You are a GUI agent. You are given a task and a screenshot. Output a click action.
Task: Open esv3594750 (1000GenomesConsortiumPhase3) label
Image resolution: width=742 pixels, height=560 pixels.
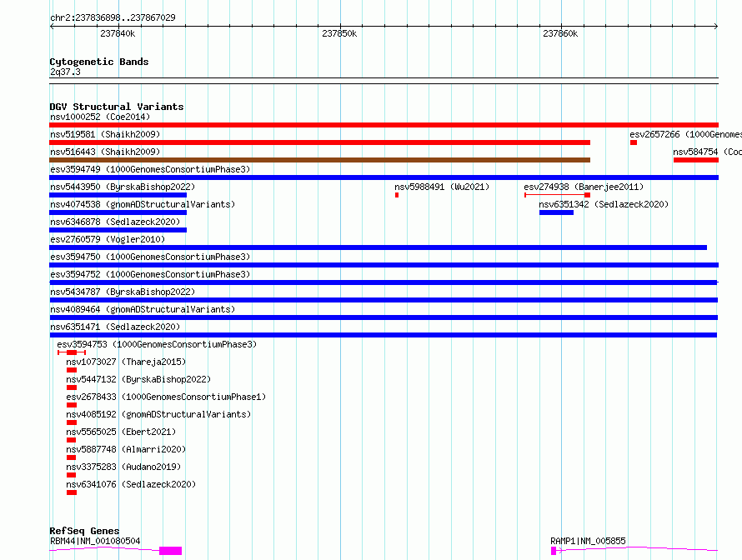click(150, 257)
